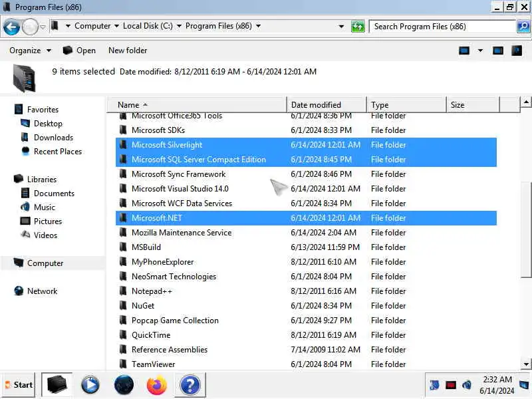Expand the Program Files (x86) breadcrumb dropdown arrow
The width and height of the screenshot is (532, 399).
click(258, 26)
